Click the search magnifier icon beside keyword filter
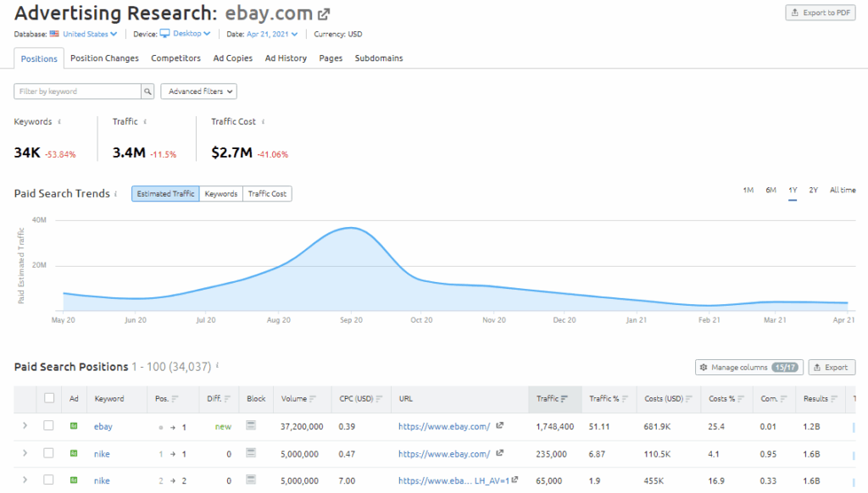The image size is (868, 493). tap(147, 91)
